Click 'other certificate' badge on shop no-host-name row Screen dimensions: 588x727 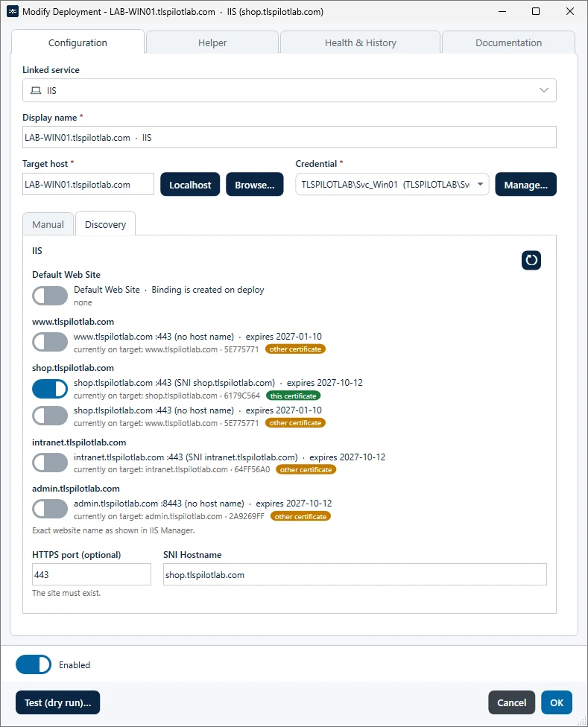click(295, 423)
